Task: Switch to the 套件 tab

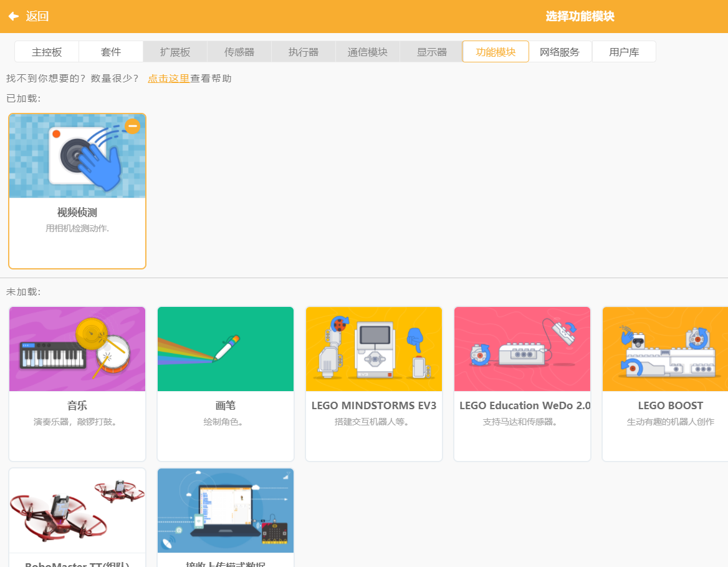Action: pyautogui.click(x=111, y=52)
